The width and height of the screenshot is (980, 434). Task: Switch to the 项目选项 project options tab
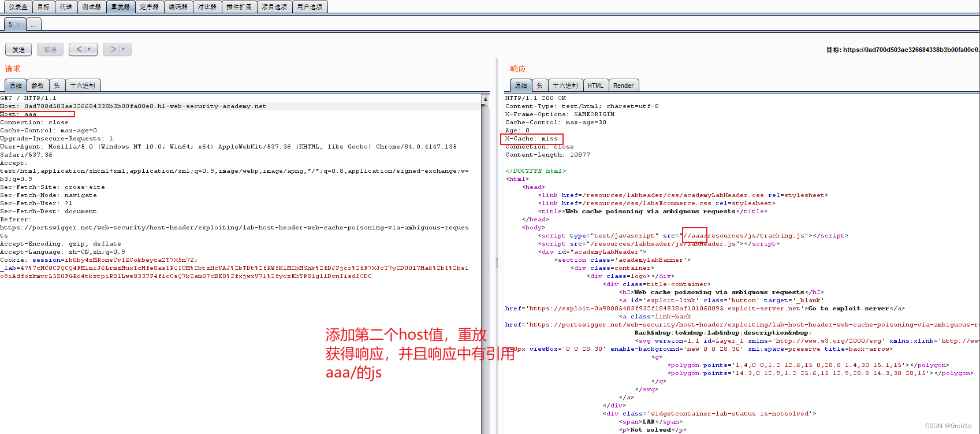tap(274, 7)
